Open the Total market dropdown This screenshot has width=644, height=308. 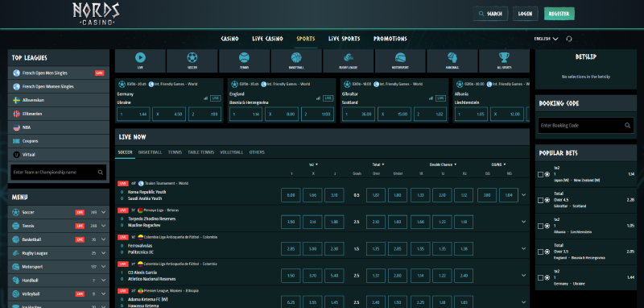(378, 164)
